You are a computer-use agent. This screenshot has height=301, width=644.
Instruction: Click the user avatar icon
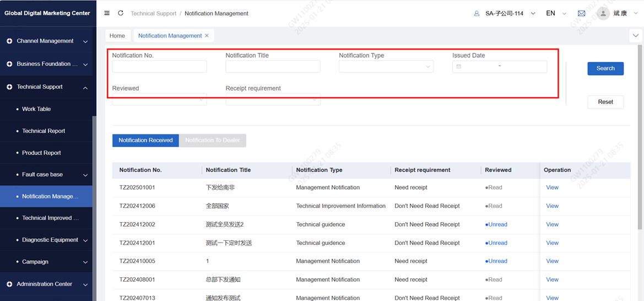pyautogui.click(x=603, y=13)
